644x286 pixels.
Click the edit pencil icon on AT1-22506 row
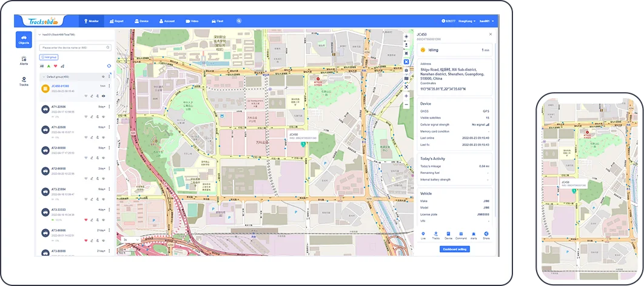tap(92, 117)
